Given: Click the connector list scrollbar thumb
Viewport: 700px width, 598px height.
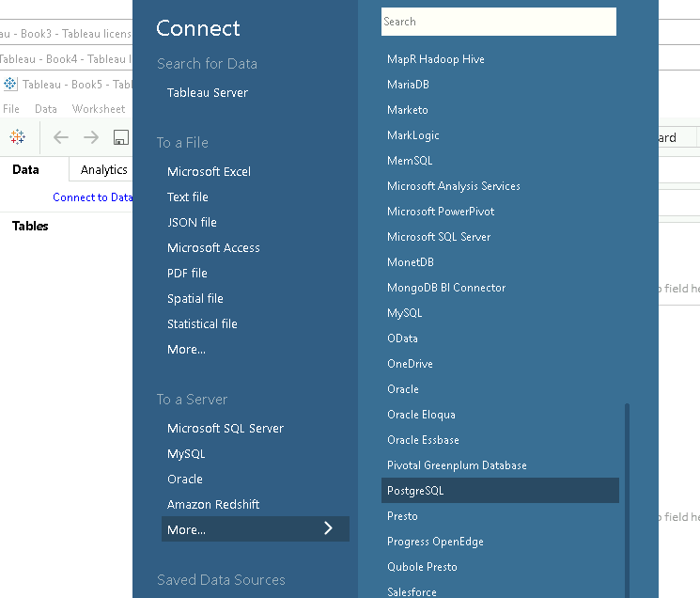Looking at the screenshot, I should click(x=628, y=500).
